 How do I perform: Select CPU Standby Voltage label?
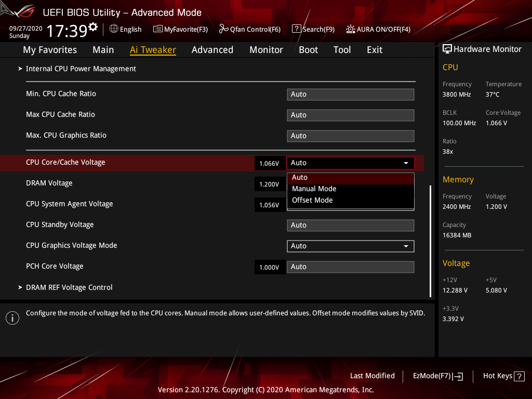pyautogui.click(x=60, y=224)
